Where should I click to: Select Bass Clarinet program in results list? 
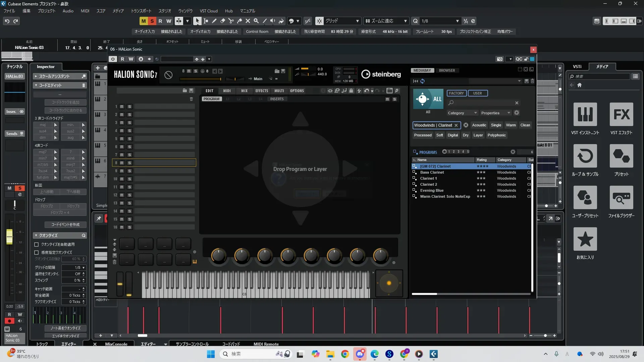pos(432,173)
